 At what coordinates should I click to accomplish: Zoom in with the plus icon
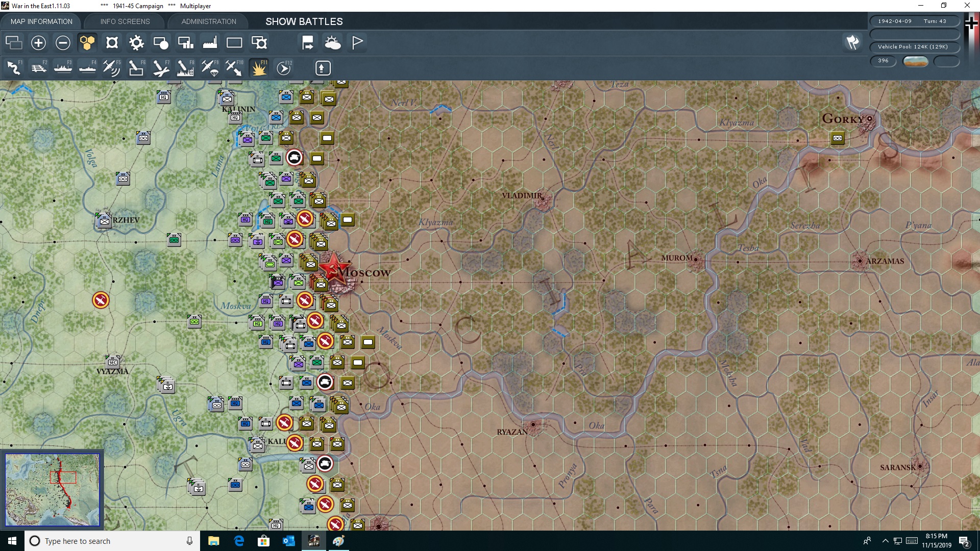[x=38, y=43]
